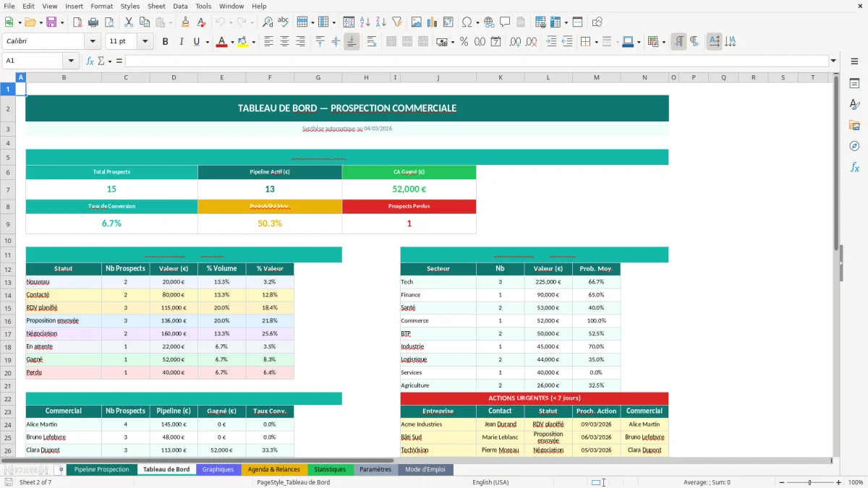Click the Save document icon
Screen dimensions: 868x488
(51, 22)
